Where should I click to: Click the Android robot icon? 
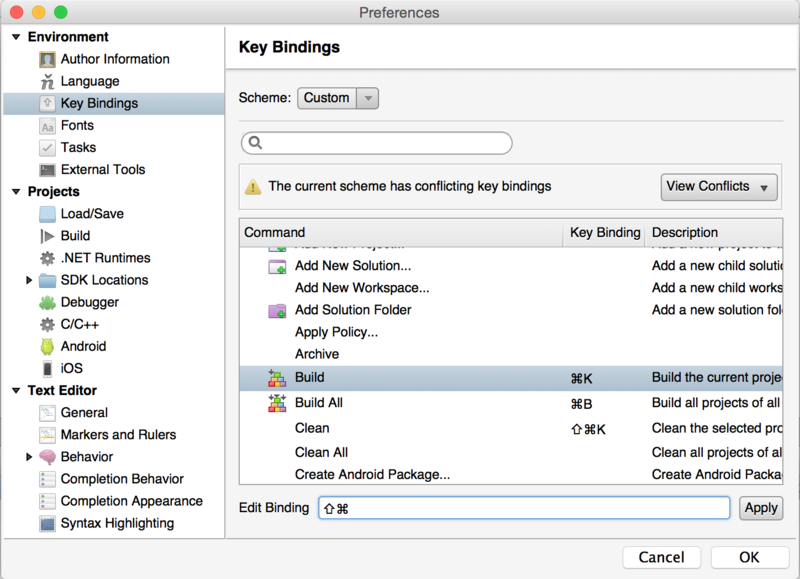tap(47, 347)
